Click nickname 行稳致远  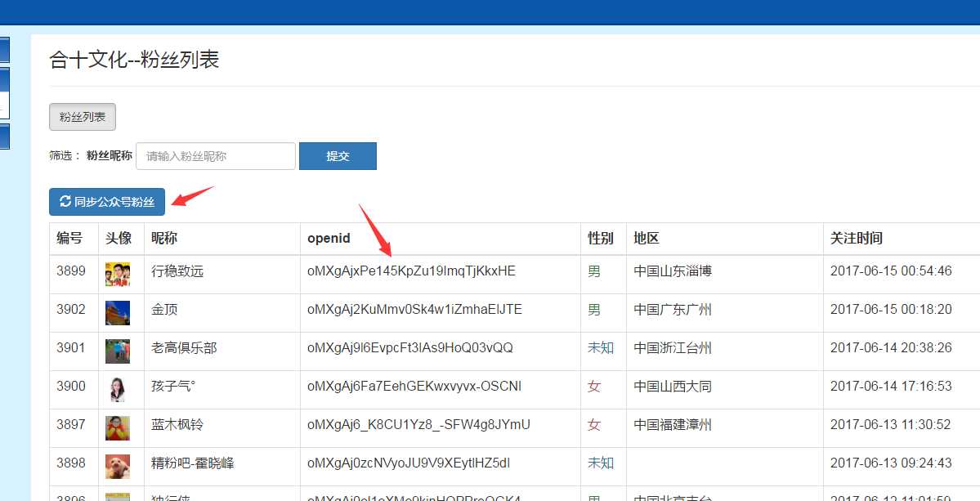pos(177,271)
